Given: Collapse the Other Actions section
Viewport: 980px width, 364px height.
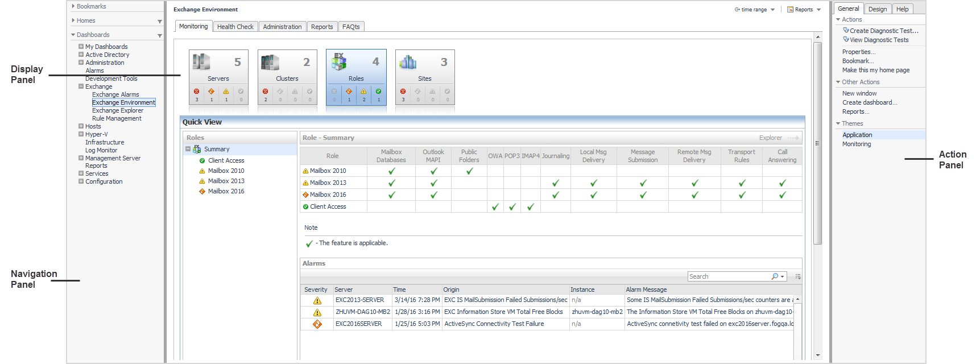Looking at the screenshot, I should coord(838,82).
